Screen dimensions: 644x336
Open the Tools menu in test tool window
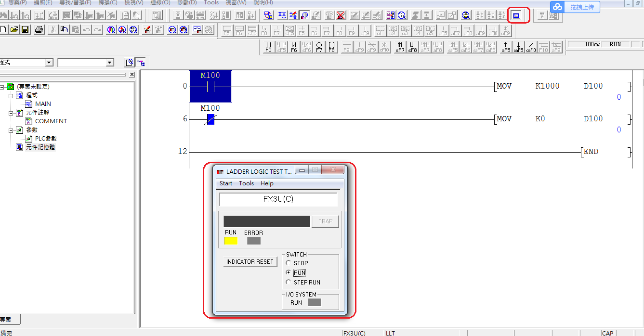click(x=246, y=183)
